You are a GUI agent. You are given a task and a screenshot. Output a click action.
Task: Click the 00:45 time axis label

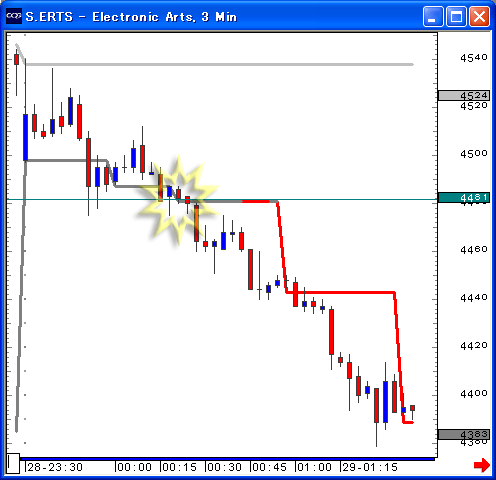(269, 467)
